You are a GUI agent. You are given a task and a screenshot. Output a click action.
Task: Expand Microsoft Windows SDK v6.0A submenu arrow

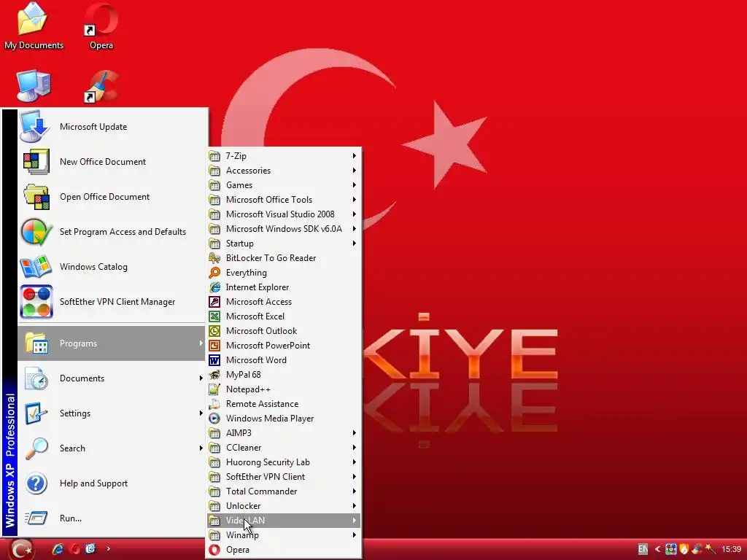(x=354, y=228)
